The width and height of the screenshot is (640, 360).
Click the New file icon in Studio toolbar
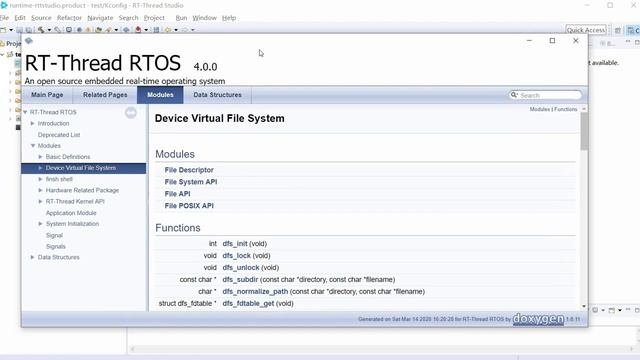pos(3,30)
